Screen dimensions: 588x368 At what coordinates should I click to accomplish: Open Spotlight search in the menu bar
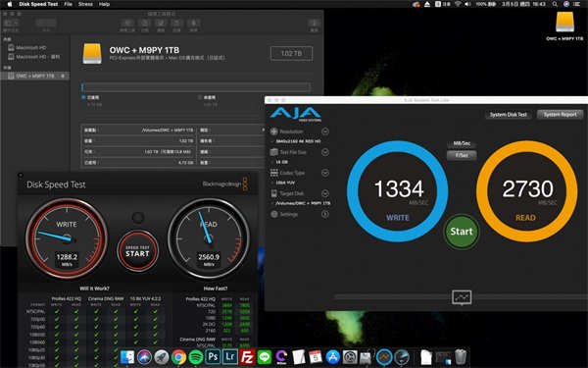[x=555, y=4]
